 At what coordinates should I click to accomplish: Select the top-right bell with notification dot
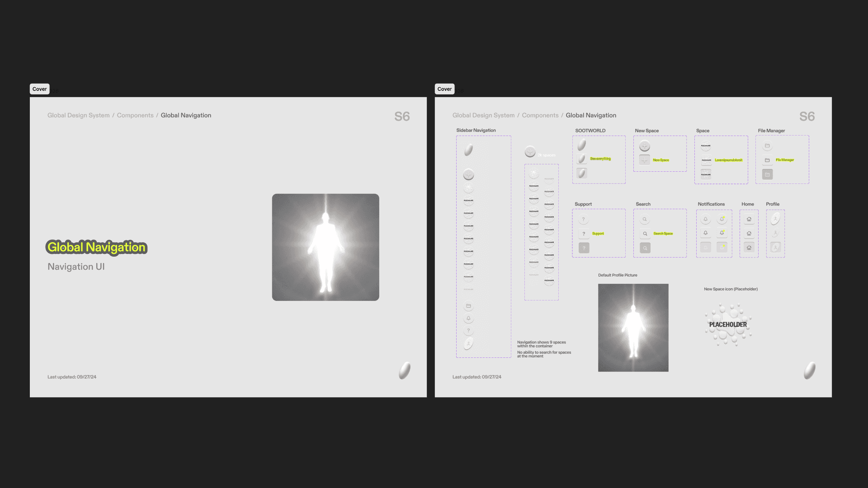click(x=722, y=219)
